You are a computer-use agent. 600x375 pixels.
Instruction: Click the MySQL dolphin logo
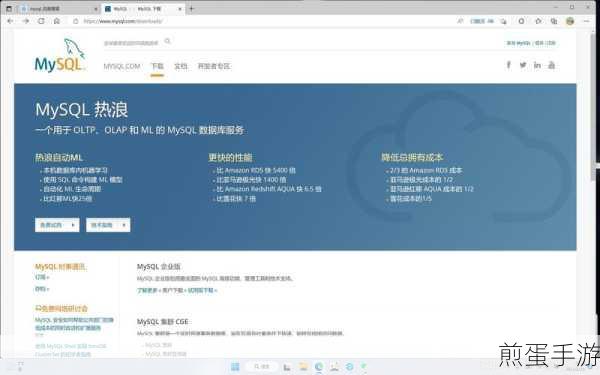[60, 55]
